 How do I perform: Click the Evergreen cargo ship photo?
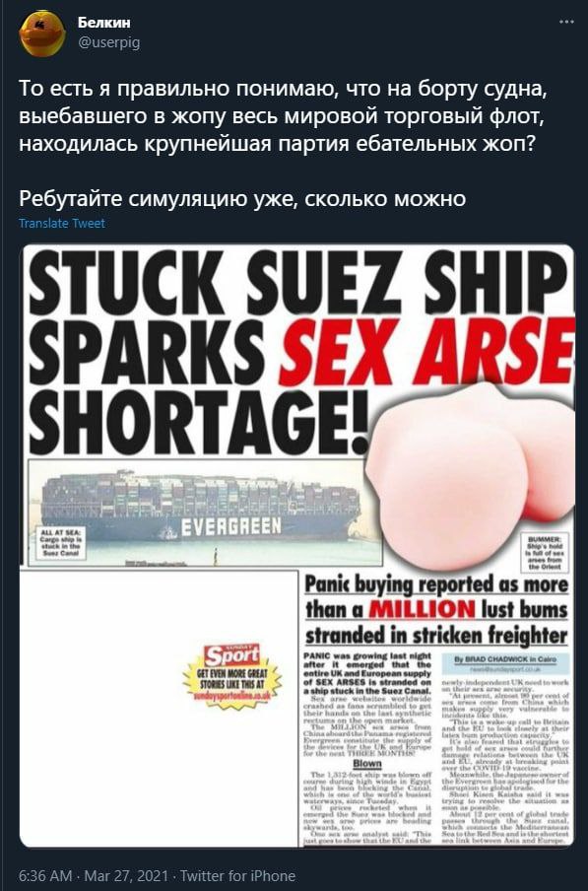click(x=199, y=514)
